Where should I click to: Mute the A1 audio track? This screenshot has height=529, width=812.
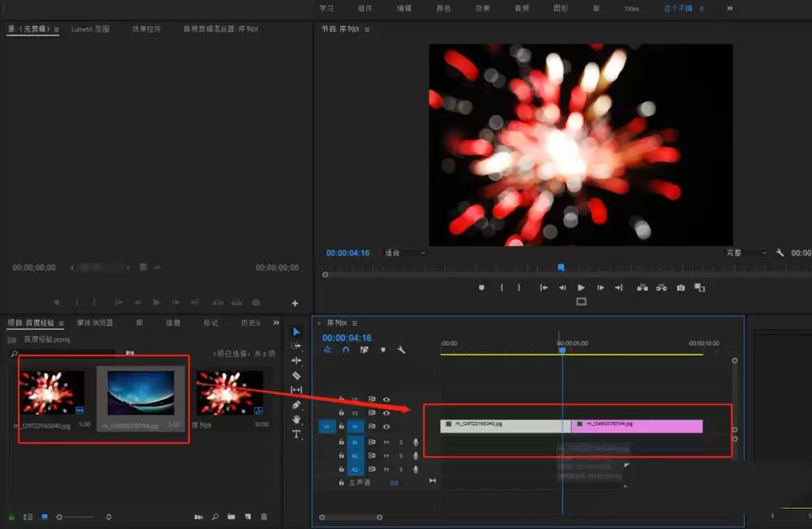tap(386, 442)
